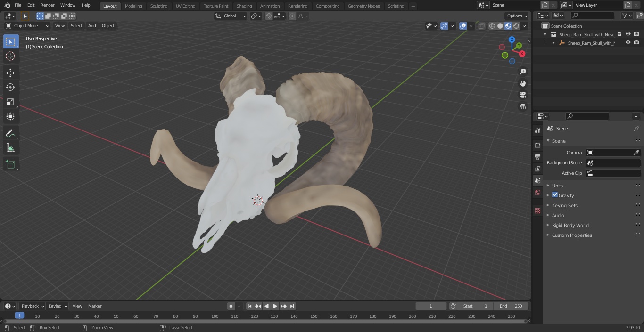The image size is (644, 332).
Task: Jump to the end frame
Action: coord(292,306)
